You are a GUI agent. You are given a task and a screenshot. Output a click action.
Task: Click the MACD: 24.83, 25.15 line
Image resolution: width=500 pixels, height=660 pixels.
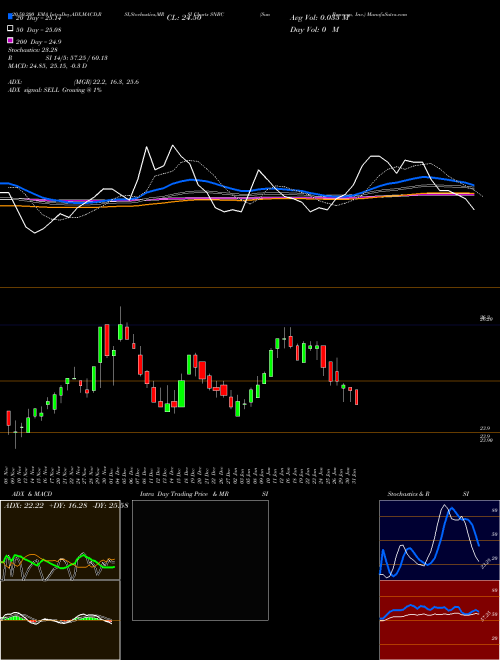(x=47, y=66)
